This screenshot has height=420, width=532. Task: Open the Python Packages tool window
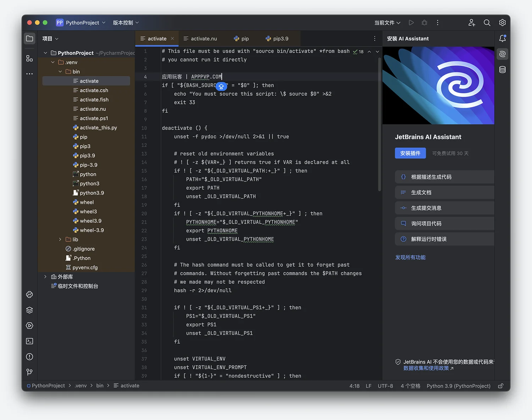(x=29, y=294)
